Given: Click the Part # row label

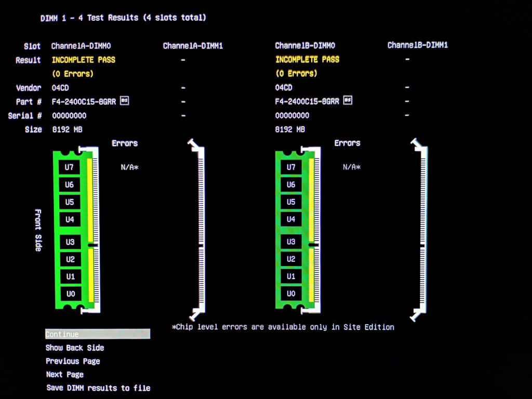Looking at the screenshot, I should coord(29,102).
